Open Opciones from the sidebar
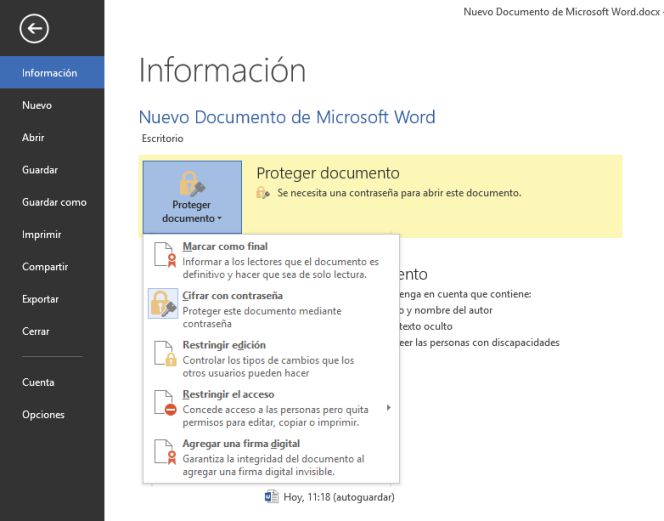Viewport: 664px width, 521px height. click(52, 414)
